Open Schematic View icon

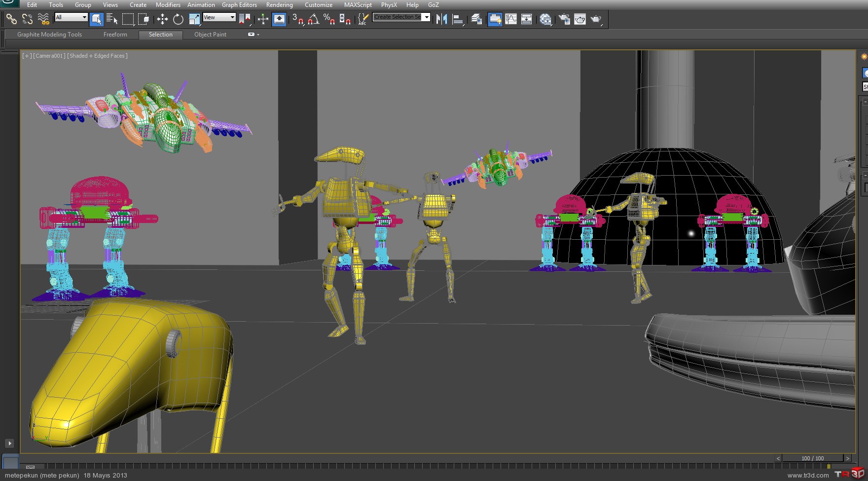(x=527, y=19)
